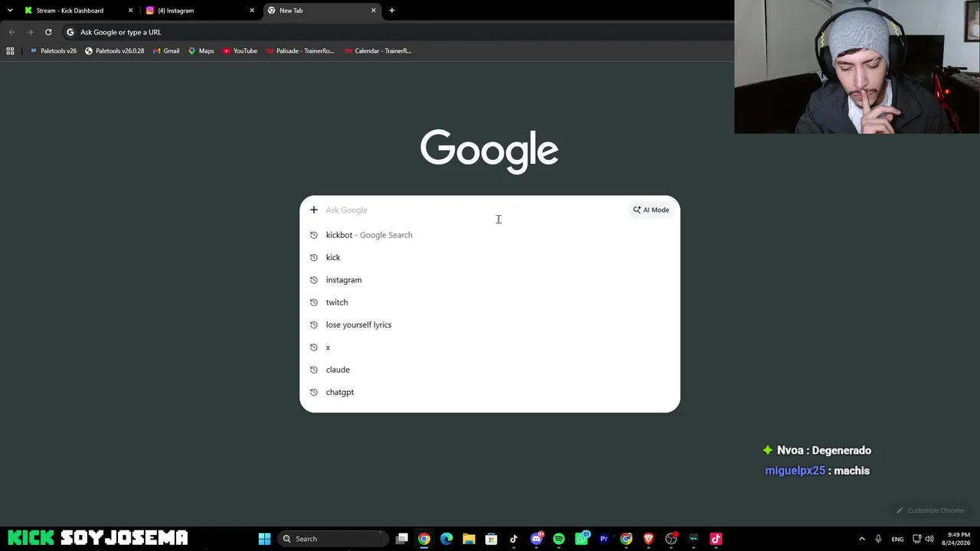The image size is (980, 551).
Task: Open Spotify from the taskbar
Action: tap(559, 539)
